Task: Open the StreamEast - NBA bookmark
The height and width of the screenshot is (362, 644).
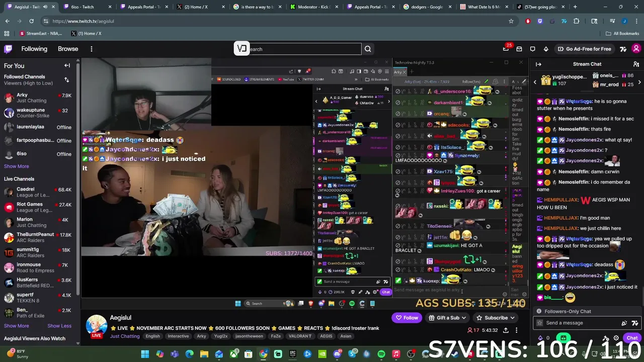Action: pos(41,33)
